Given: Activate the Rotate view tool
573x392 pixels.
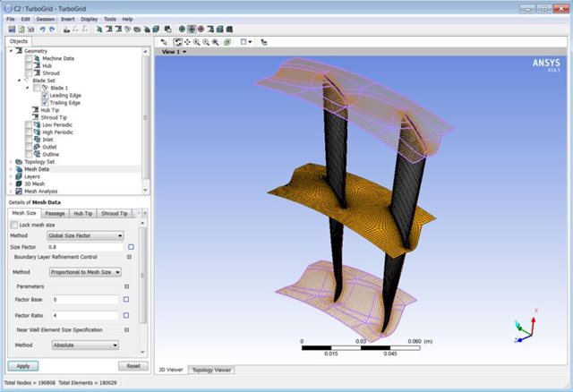Looking at the screenshot, I should coord(177,42).
